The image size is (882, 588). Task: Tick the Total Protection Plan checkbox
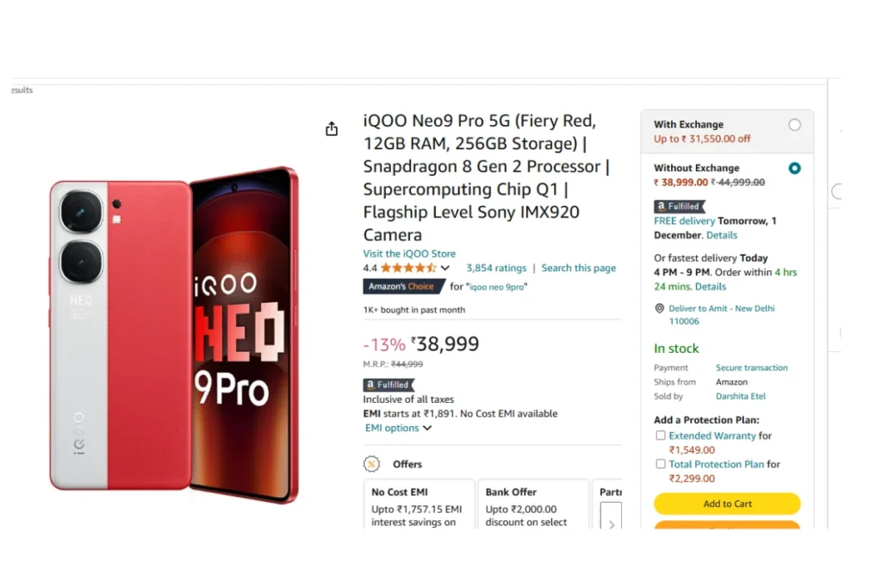point(661,464)
